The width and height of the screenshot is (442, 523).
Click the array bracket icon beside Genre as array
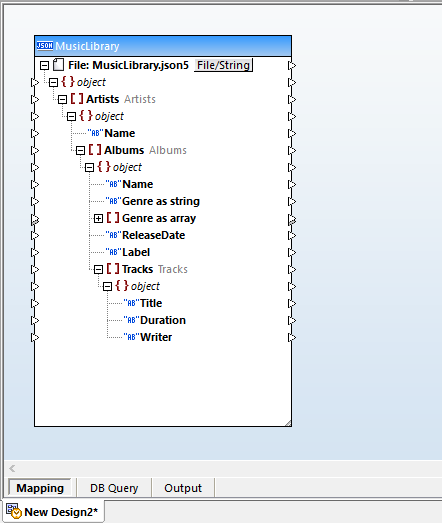tap(113, 218)
